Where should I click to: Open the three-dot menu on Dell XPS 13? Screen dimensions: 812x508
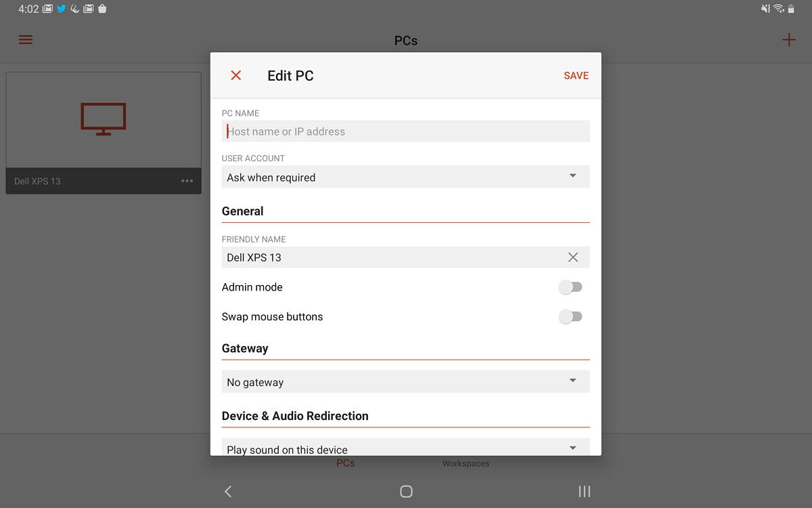(x=187, y=181)
